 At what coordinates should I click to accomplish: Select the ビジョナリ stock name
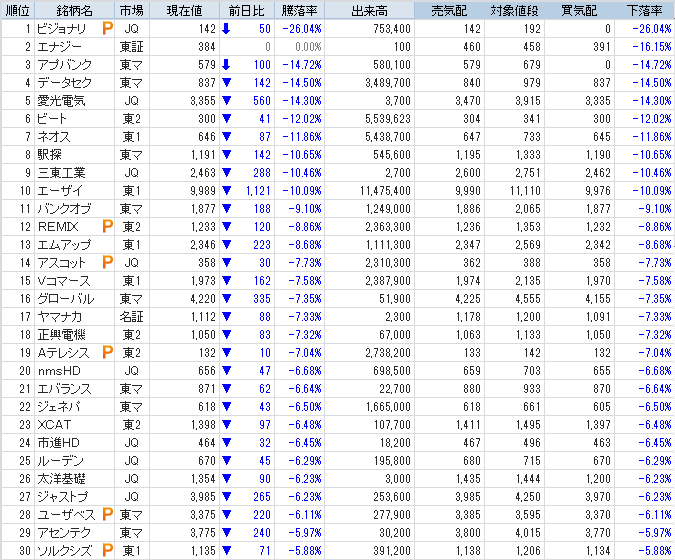tap(62, 28)
